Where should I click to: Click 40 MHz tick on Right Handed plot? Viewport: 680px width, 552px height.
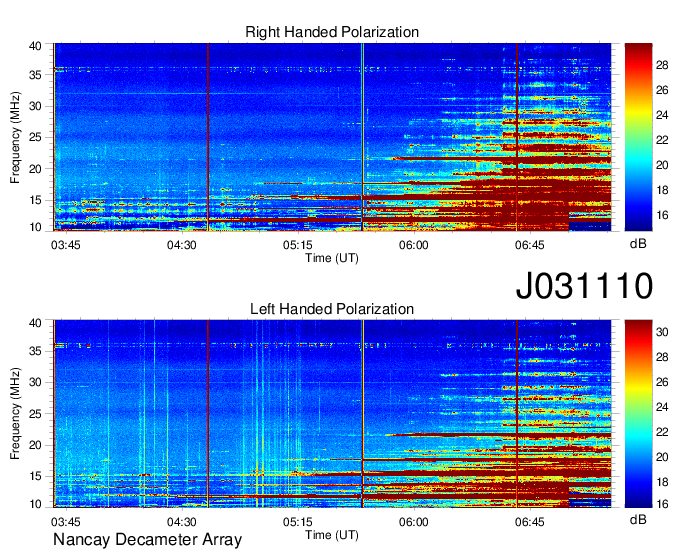[35, 46]
